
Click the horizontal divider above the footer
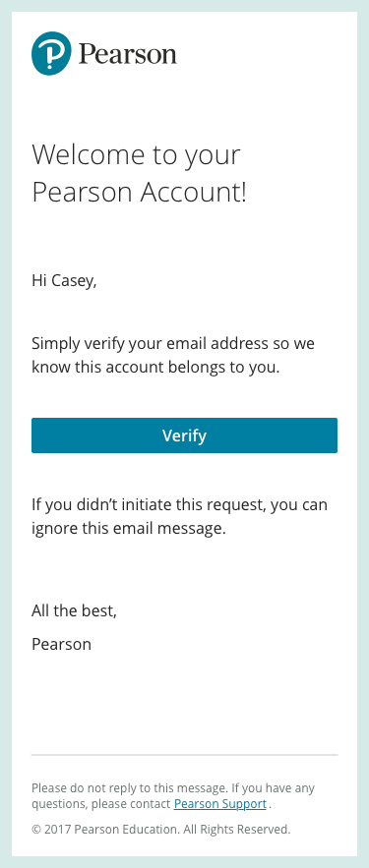click(185, 755)
